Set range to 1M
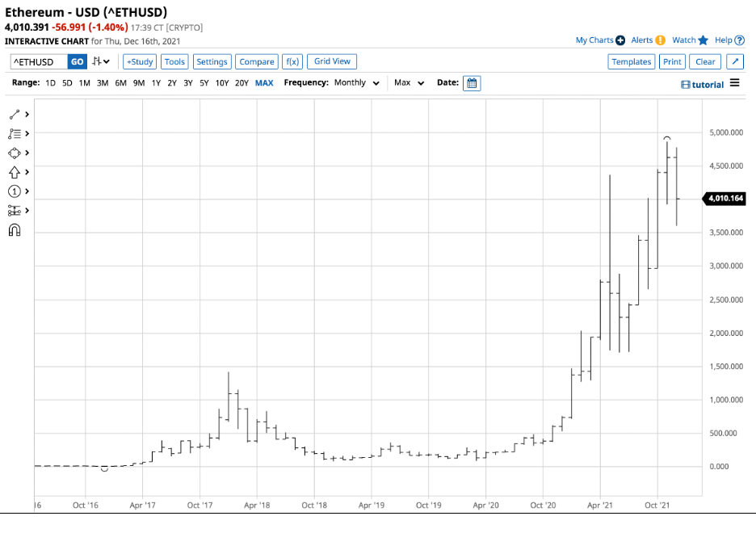756x533 pixels. pyautogui.click(x=84, y=83)
